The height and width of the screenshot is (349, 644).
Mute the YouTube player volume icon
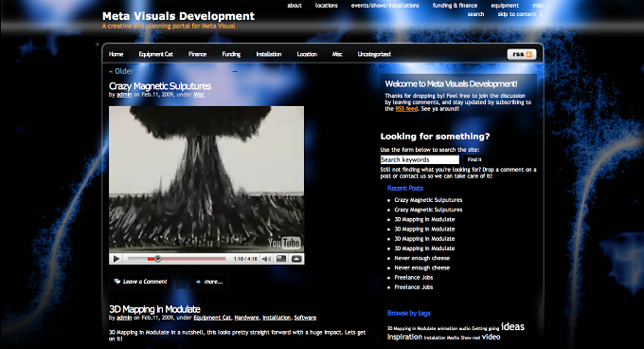click(x=266, y=259)
